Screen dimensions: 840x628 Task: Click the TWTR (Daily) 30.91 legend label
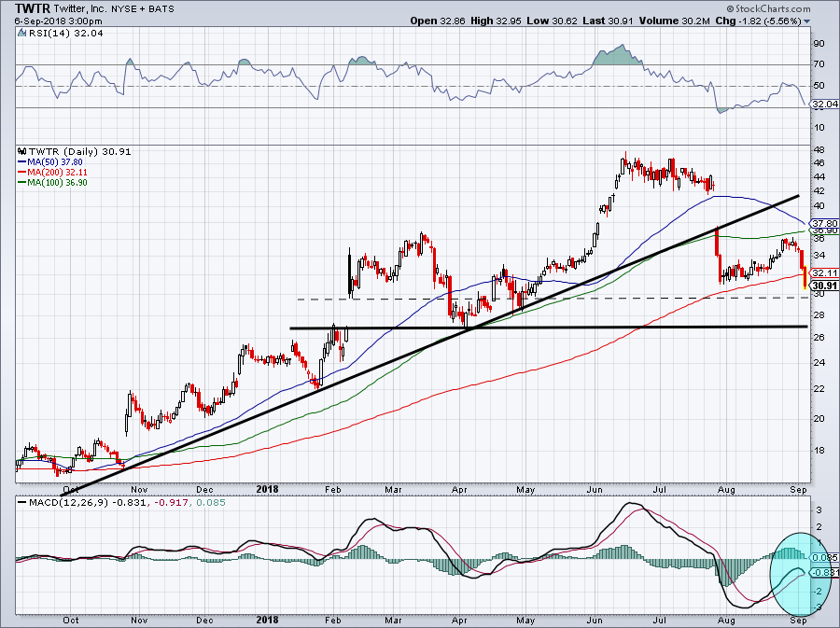[80, 151]
